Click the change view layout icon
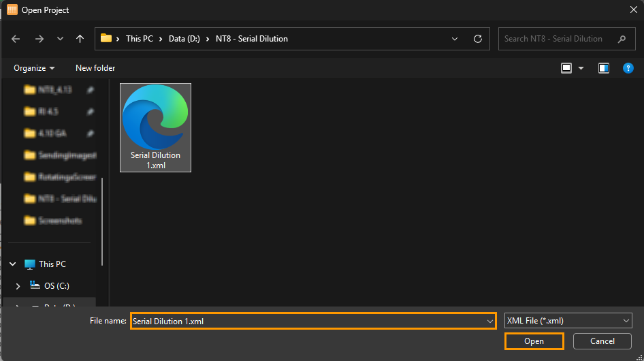 click(x=566, y=68)
